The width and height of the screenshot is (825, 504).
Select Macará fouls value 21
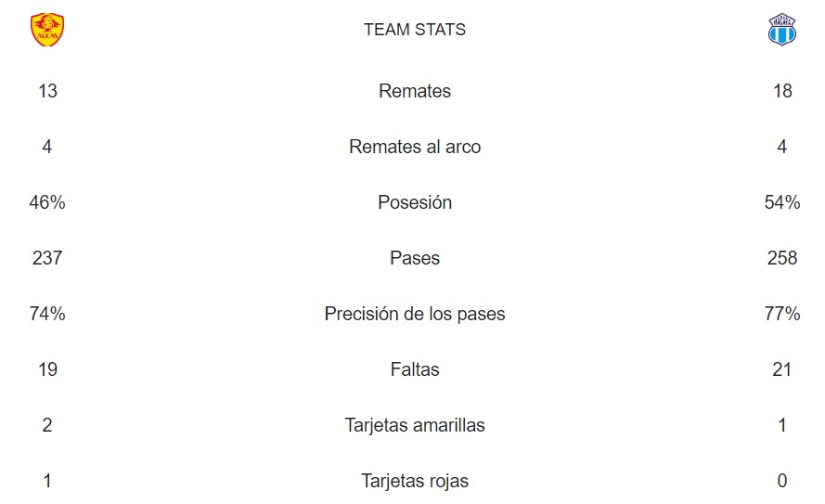tap(782, 369)
